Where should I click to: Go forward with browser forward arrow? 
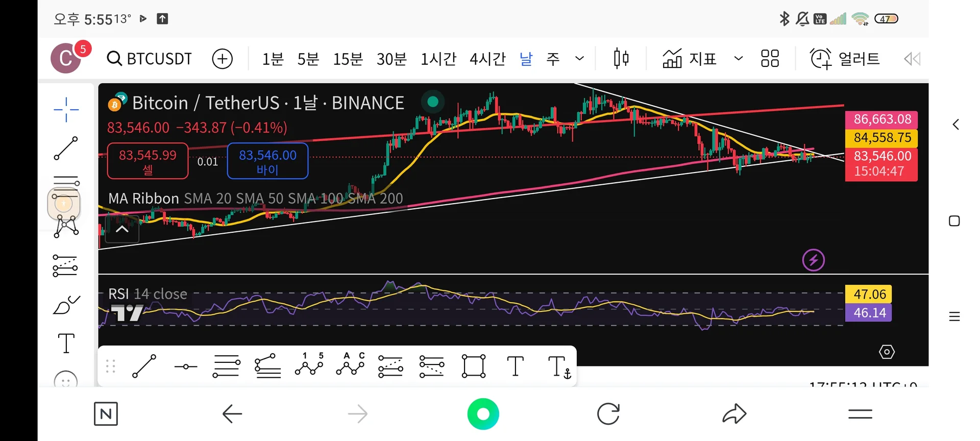pos(358,414)
